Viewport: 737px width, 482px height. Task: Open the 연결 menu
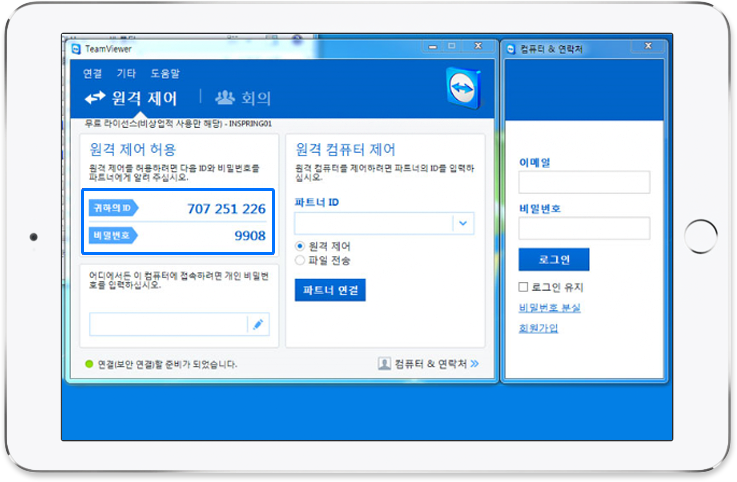tap(92, 73)
